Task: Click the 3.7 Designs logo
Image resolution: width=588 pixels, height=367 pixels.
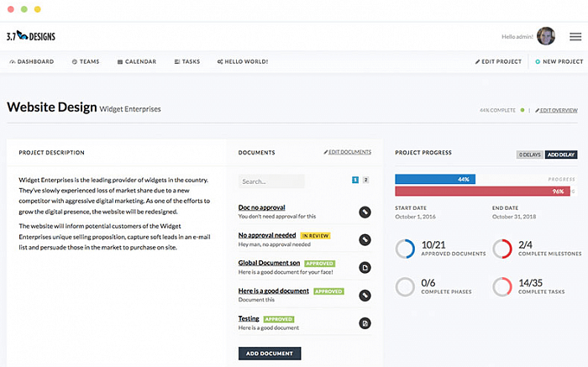Action: click(31, 36)
